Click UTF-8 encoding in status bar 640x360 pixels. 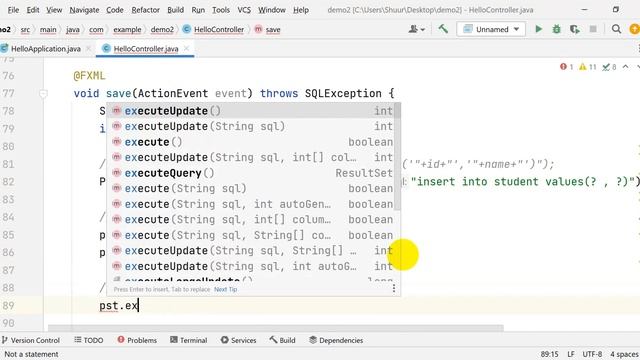pyautogui.click(x=592, y=354)
